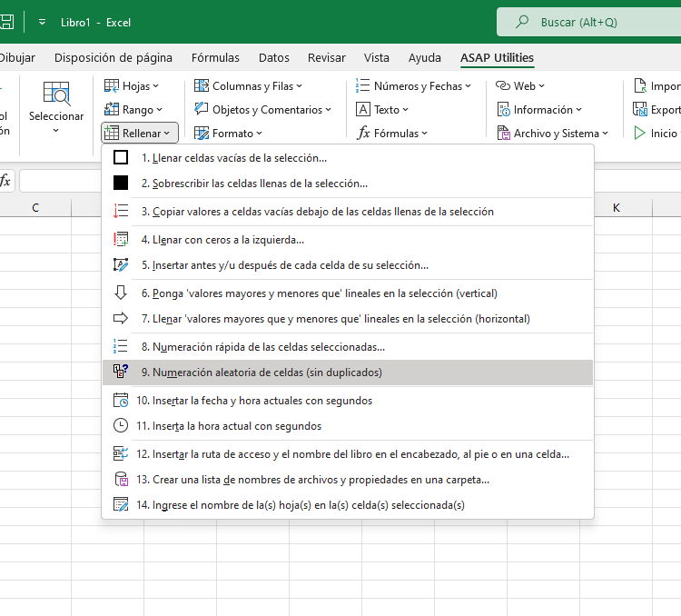Choose Sobrescribir las celdas llenas
The image size is (681, 616).
(348, 184)
